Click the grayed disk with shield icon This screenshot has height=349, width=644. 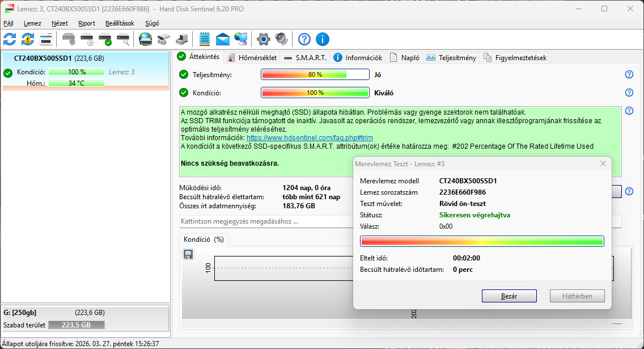click(69, 40)
